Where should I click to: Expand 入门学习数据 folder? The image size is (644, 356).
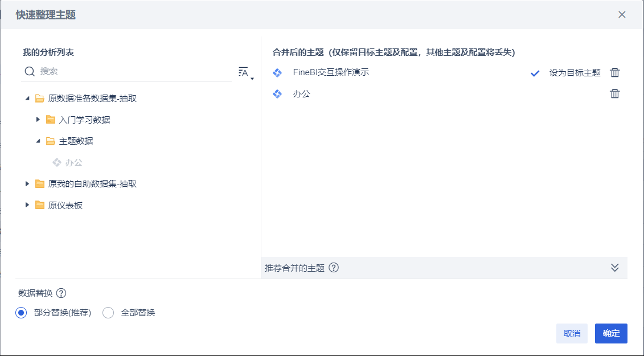coord(38,120)
